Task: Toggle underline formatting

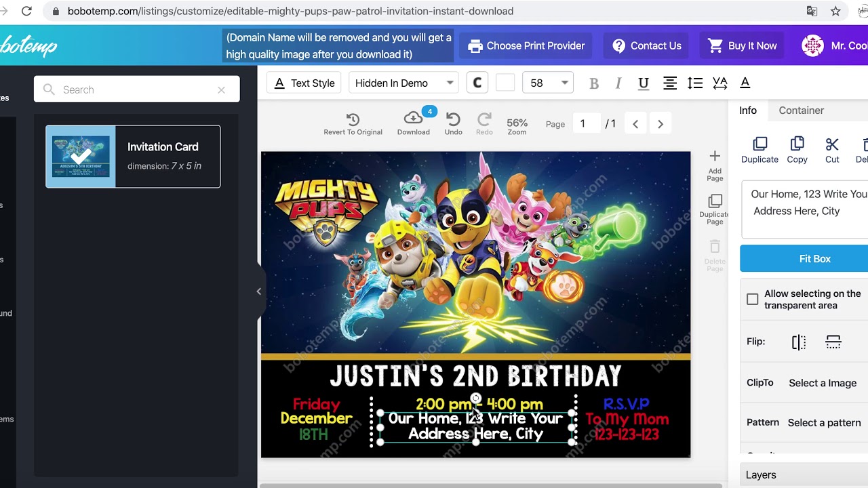Action: point(644,83)
